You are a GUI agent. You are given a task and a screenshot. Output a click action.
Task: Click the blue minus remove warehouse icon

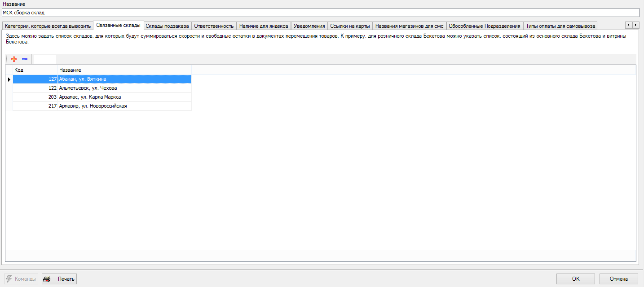pos(25,59)
